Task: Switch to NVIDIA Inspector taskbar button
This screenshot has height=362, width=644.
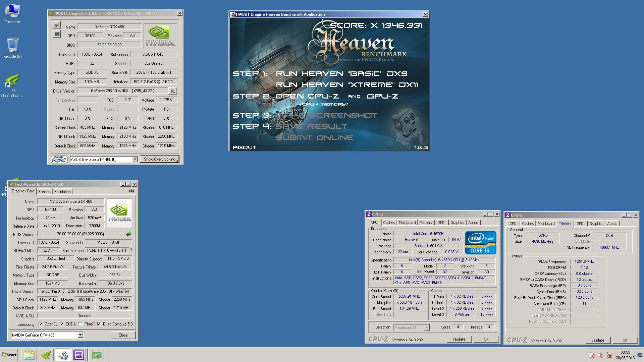Action: [46, 355]
